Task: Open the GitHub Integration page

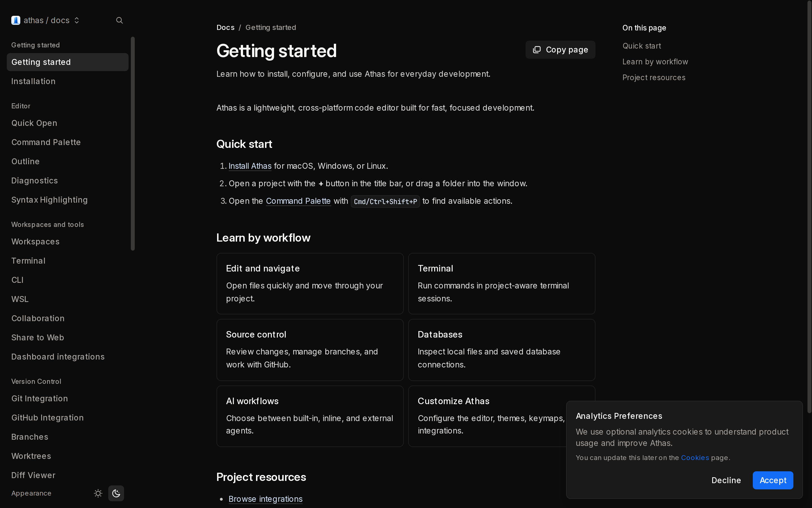Action: point(67,418)
